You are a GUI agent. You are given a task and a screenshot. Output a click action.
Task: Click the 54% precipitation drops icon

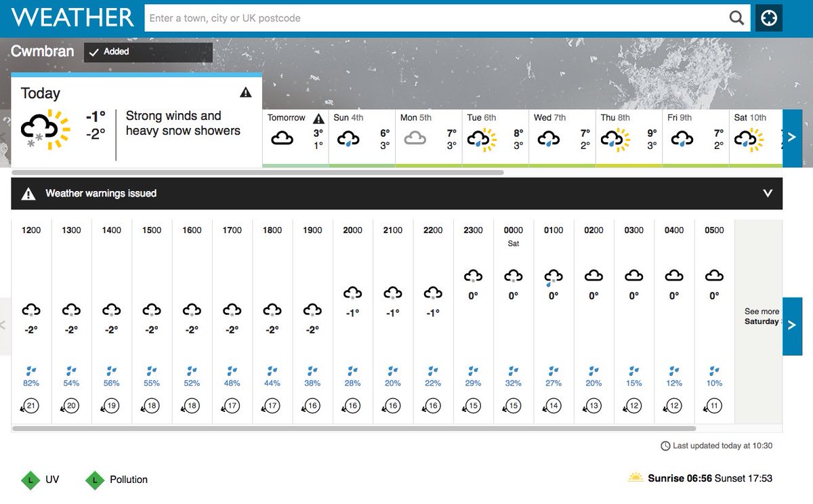coord(71,371)
